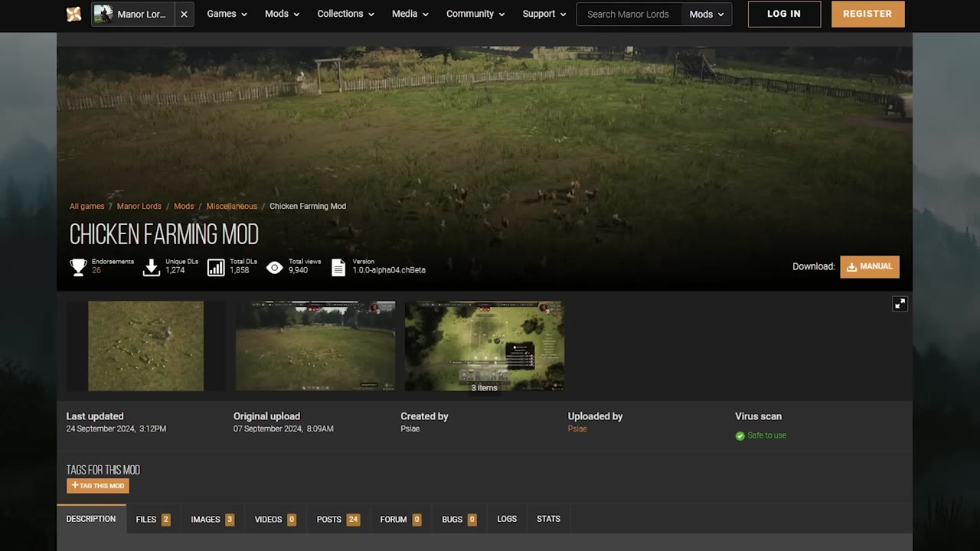Focus the Search Manor Lords field

point(629,14)
